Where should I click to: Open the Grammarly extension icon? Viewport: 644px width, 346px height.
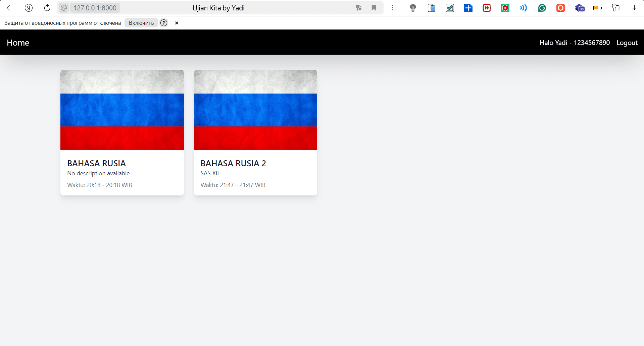[542, 8]
